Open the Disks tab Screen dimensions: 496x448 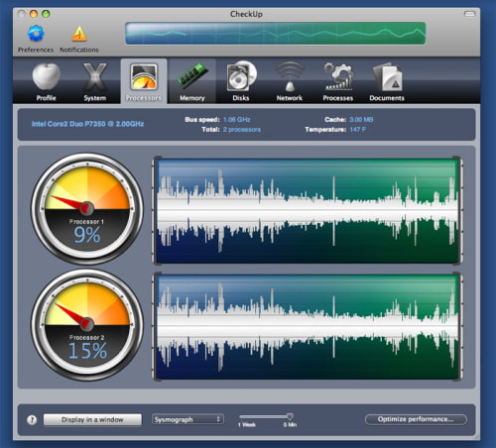click(x=241, y=82)
